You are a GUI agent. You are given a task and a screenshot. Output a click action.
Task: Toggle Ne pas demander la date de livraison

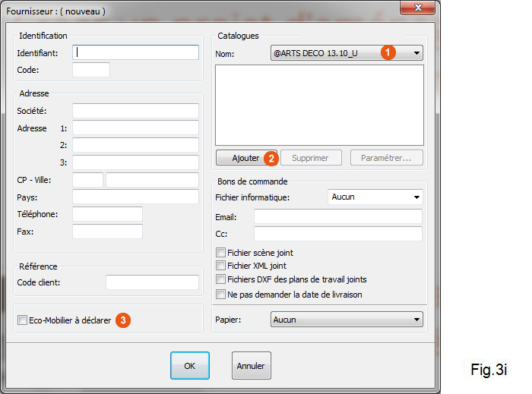point(221,294)
